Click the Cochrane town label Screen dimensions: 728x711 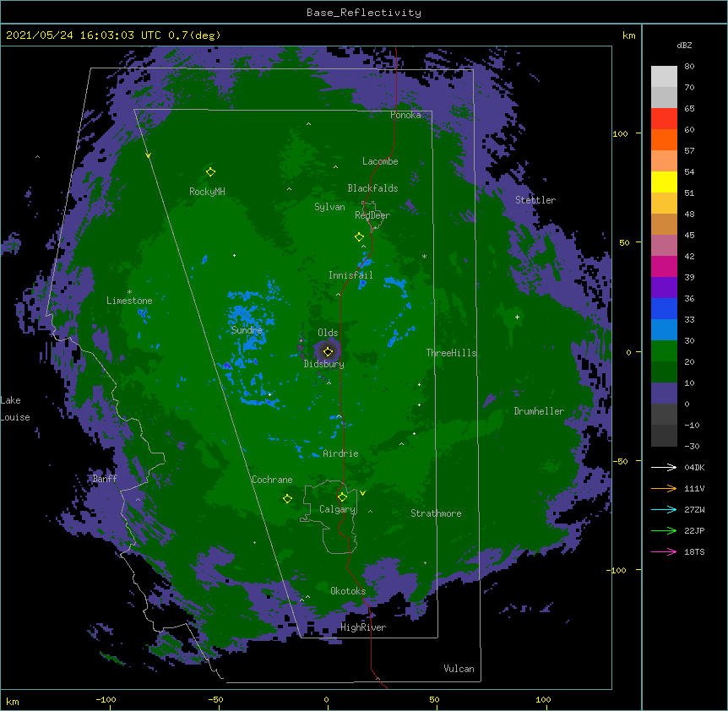(272, 480)
